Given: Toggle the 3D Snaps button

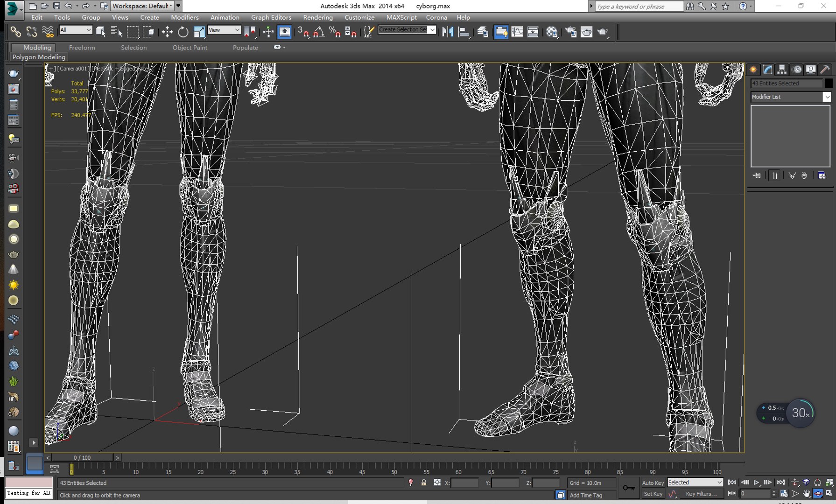Looking at the screenshot, I should pyautogui.click(x=303, y=32).
